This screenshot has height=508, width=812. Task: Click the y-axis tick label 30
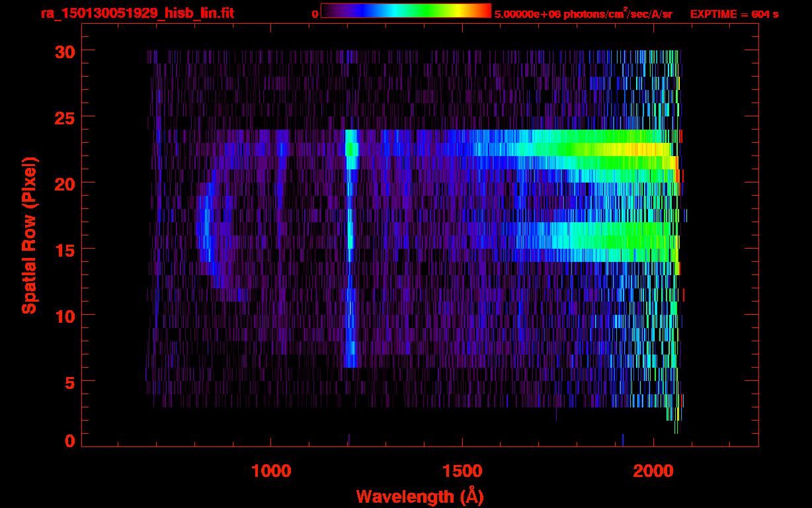pos(65,51)
